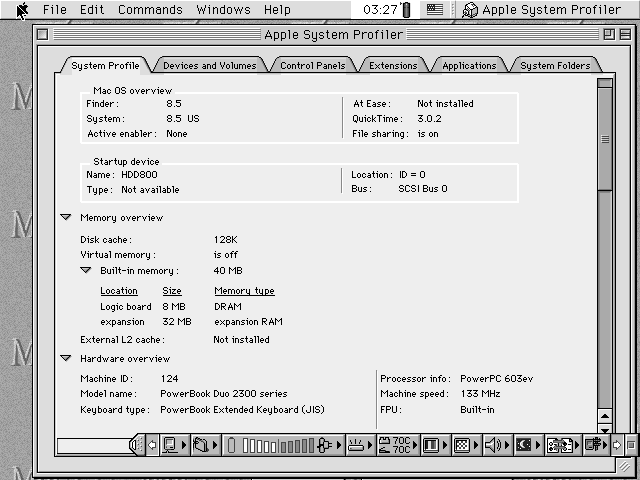Click the 133 MHz machine speed value
Viewport: 640px width, 480px height.
[x=480, y=394]
